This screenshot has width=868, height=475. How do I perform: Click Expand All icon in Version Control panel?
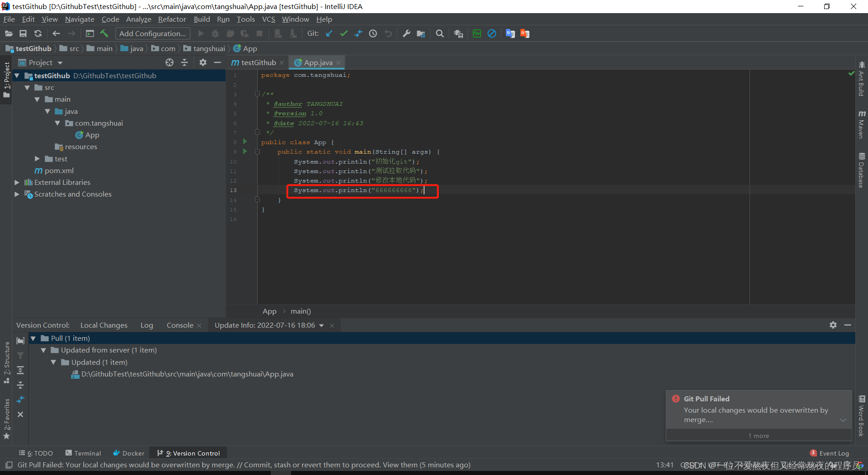20,370
